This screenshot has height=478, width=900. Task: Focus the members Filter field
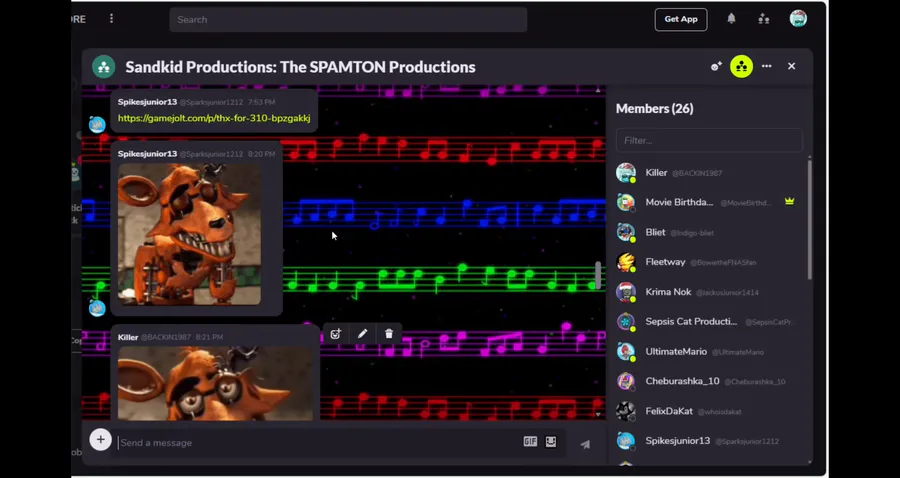[x=709, y=141]
